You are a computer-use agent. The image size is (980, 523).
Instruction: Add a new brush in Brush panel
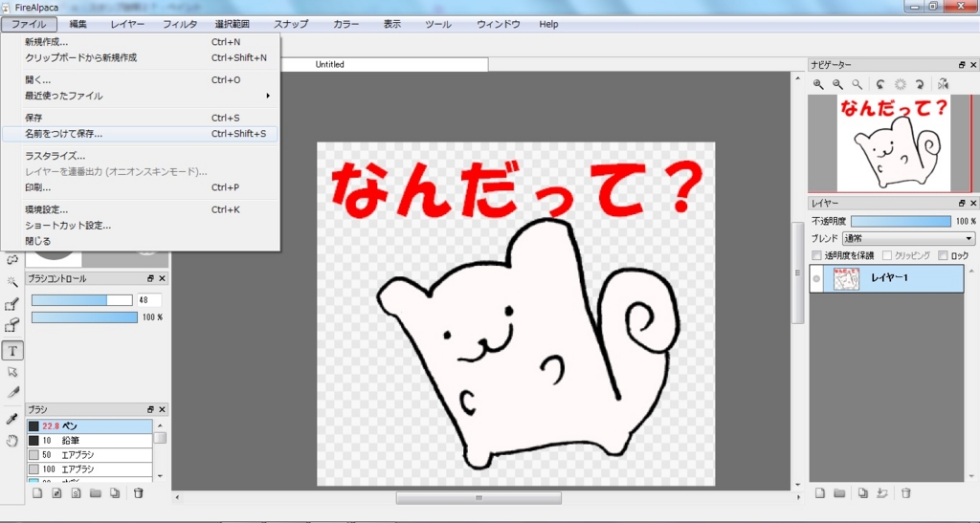(x=37, y=493)
